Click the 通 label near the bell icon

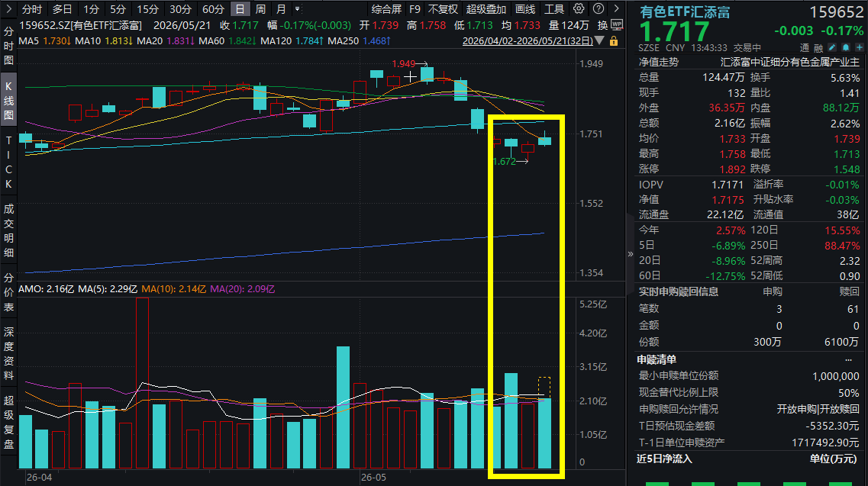click(805, 48)
